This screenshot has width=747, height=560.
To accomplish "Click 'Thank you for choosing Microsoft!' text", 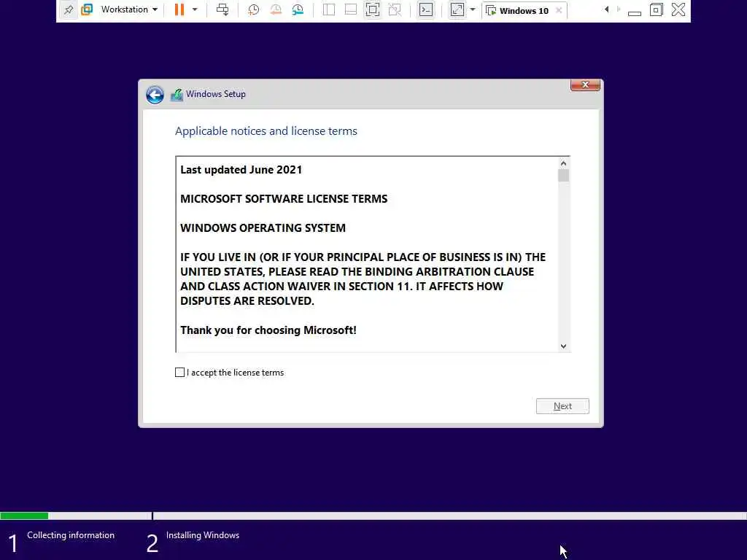I will [268, 330].
